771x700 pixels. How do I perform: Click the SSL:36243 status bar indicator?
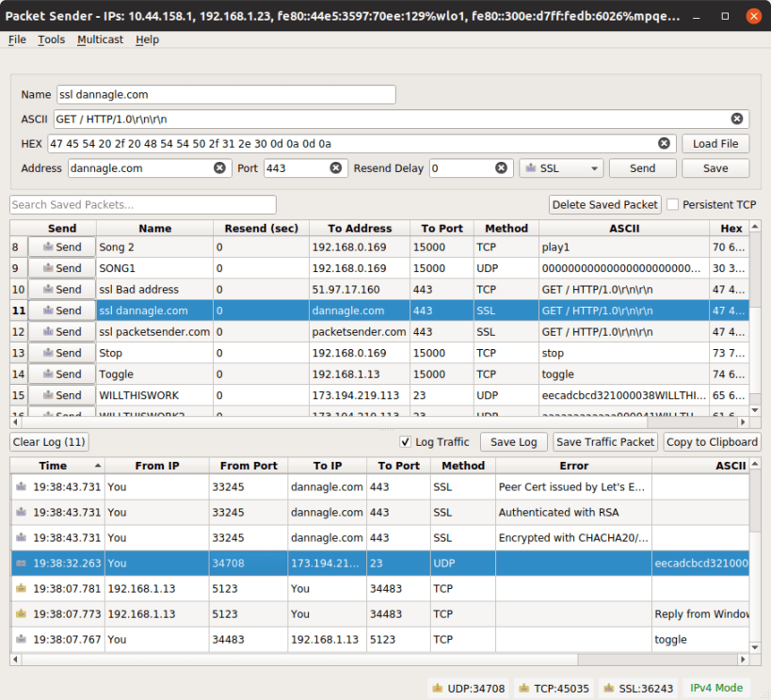pos(638,688)
